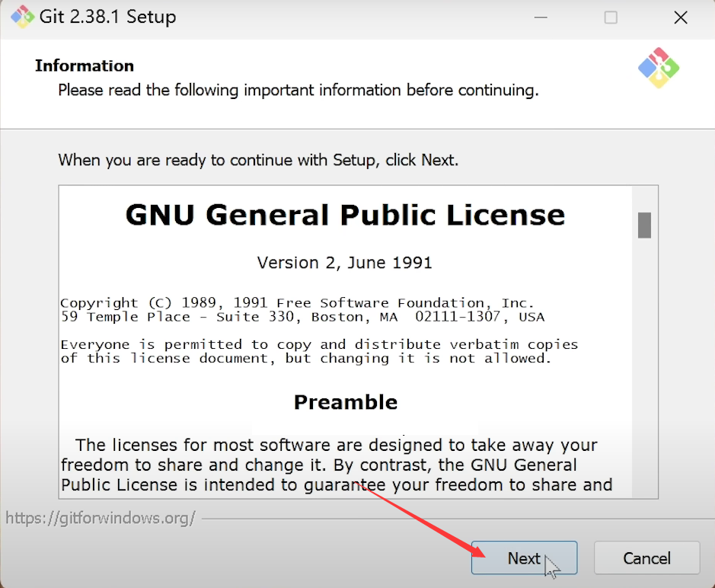The width and height of the screenshot is (715, 588).
Task: Minimize the Git Setup window
Action: coord(540,17)
